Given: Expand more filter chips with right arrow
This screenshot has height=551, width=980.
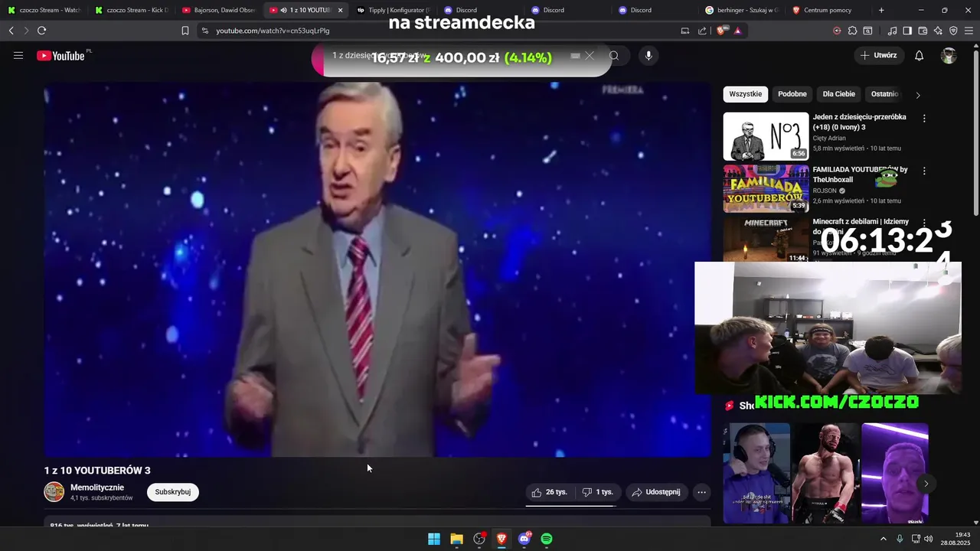Looking at the screenshot, I should point(918,95).
